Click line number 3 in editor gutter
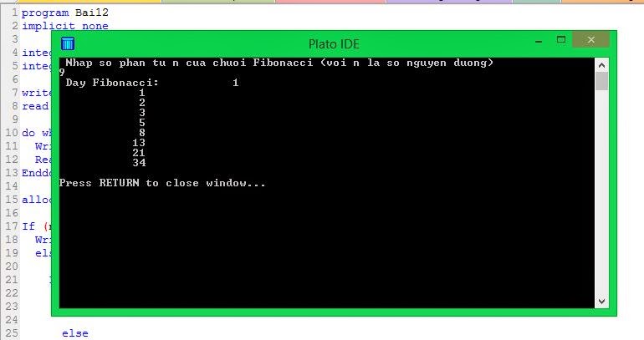 point(15,39)
